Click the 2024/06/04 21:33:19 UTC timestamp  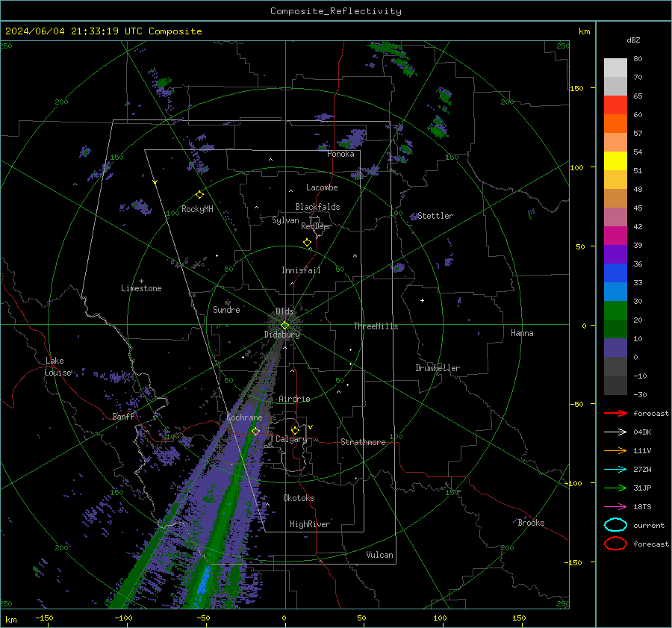[104, 31]
